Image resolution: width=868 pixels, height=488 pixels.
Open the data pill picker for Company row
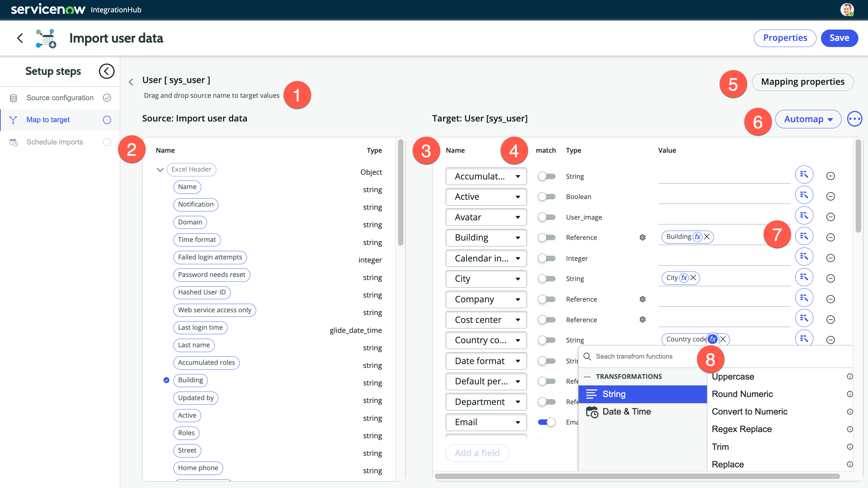[804, 298]
